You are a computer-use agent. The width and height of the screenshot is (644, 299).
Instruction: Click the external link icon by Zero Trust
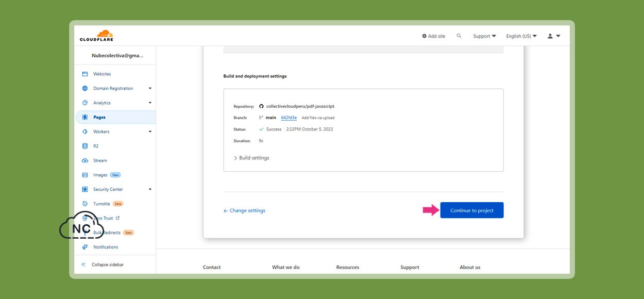click(x=117, y=218)
